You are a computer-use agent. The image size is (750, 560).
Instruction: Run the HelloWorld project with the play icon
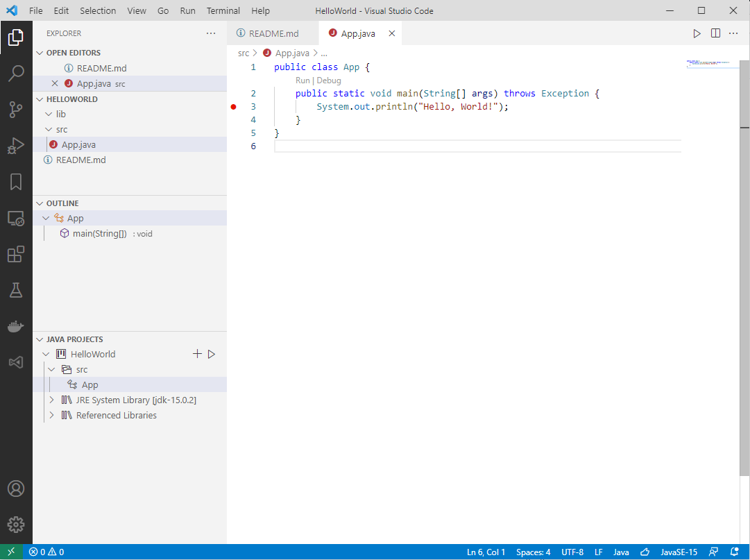pos(212,354)
